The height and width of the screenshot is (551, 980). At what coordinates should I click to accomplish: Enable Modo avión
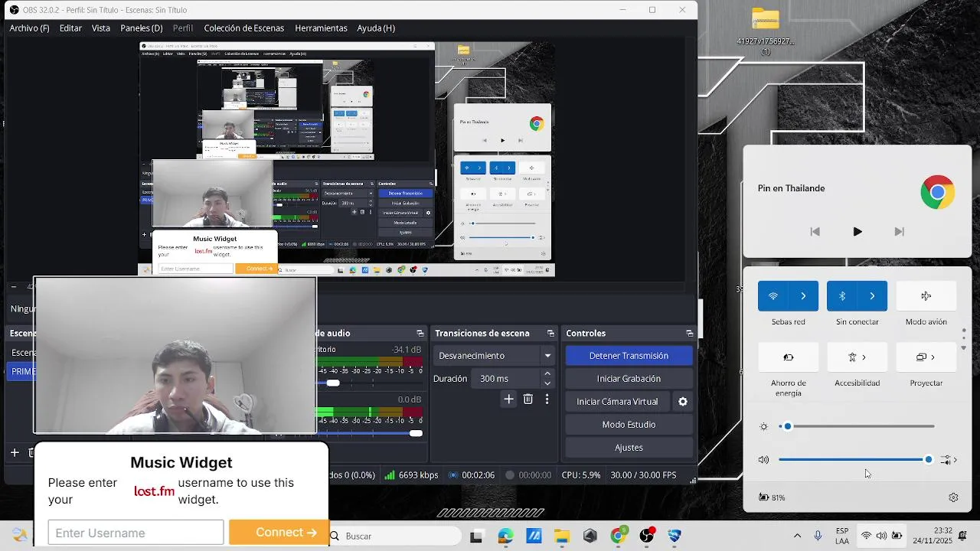[x=926, y=296]
